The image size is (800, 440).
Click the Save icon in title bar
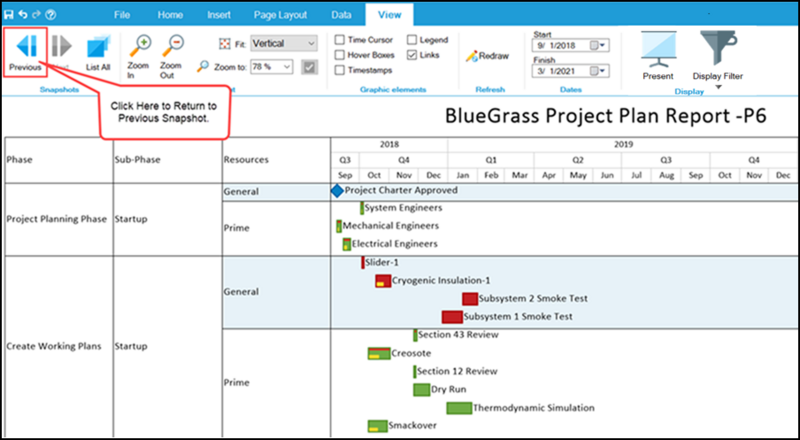[x=9, y=15]
